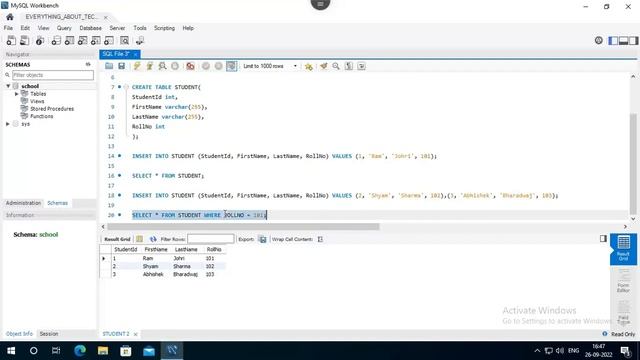Toggle the right sidebar panel
This screenshot has width=640, height=360.
coord(633,40)
